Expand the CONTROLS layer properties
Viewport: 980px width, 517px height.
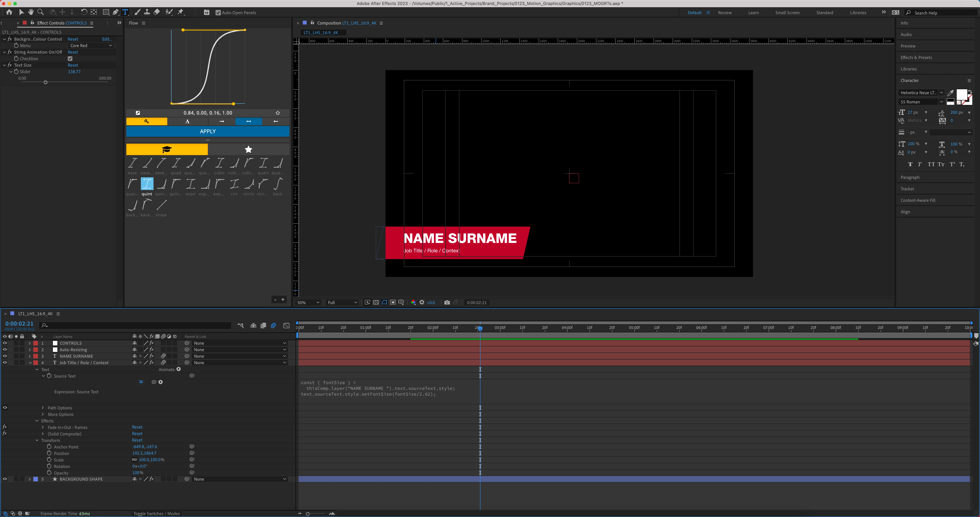pyautogui.click(x=30, y=343)
